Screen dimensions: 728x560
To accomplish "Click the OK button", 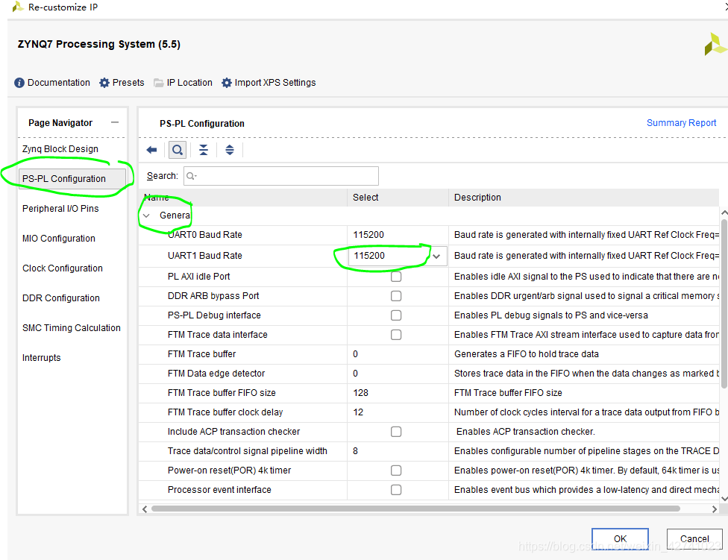I will point(620,538).
